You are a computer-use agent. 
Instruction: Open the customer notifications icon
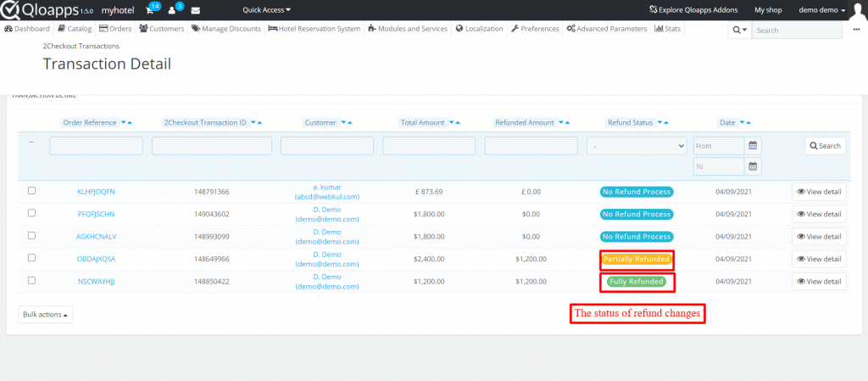[x=171, y=10]
